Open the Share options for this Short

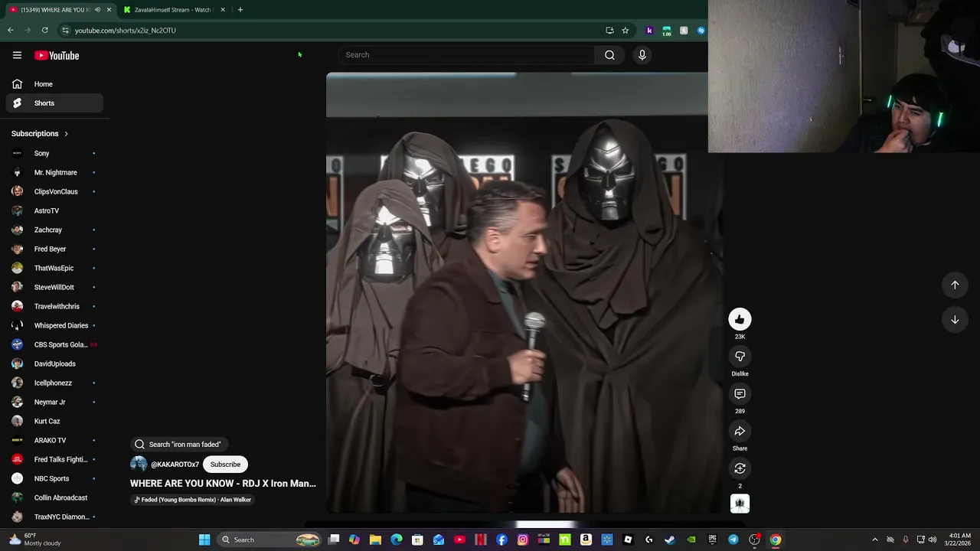coord(740,432)
